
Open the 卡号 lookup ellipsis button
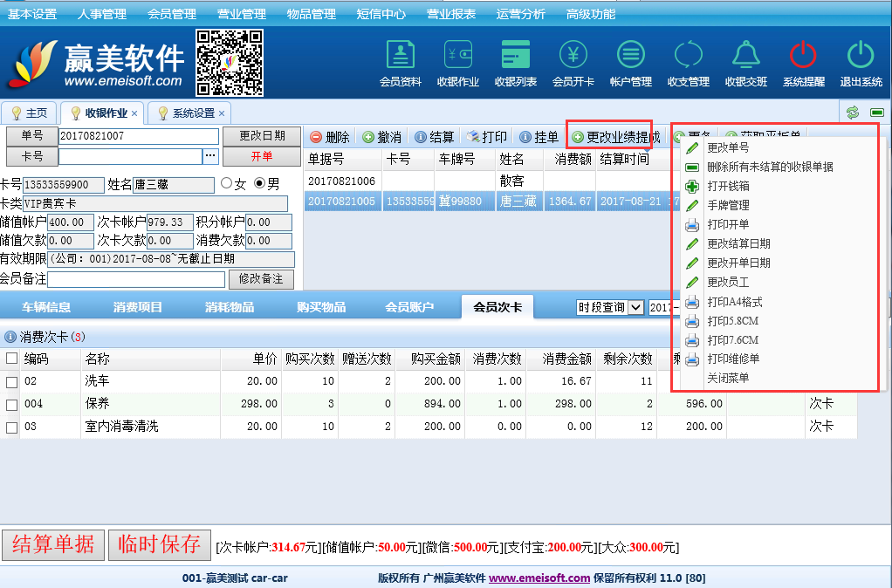209,156
